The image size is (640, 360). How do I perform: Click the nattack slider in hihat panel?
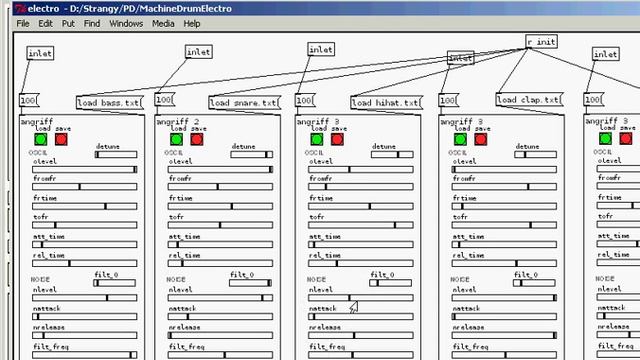[x=361, y=317]
